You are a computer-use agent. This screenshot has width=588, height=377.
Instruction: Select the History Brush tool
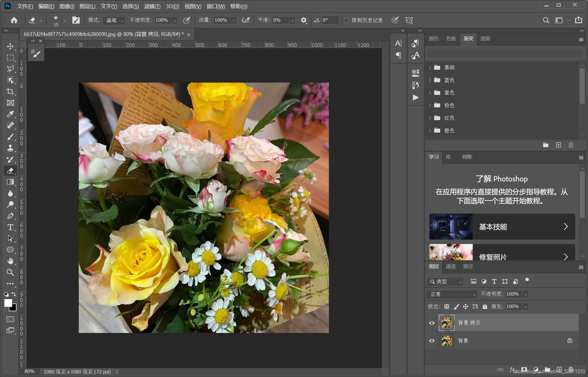point(10,159)
